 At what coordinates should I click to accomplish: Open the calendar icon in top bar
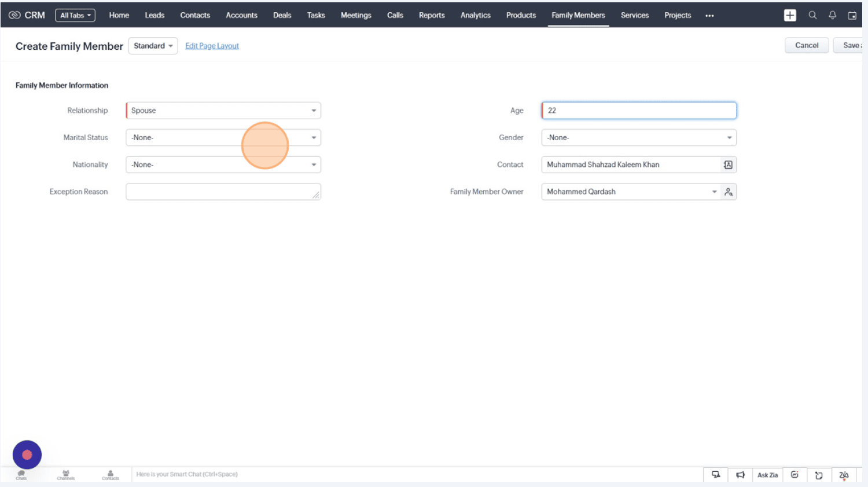click(x=852, y=16)
